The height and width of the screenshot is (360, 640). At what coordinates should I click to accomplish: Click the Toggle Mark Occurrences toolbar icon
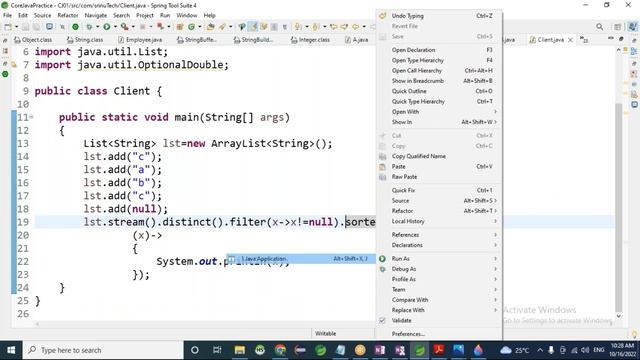point(253,27)
